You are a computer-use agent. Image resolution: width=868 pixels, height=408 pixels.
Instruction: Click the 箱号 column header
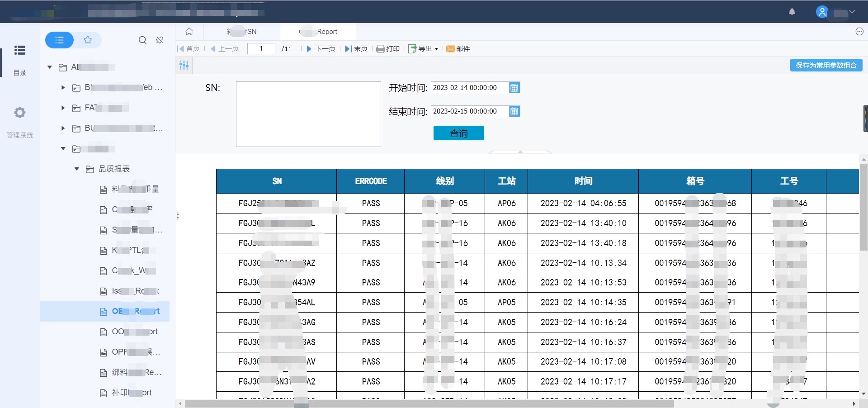click(x=695, y=181)
